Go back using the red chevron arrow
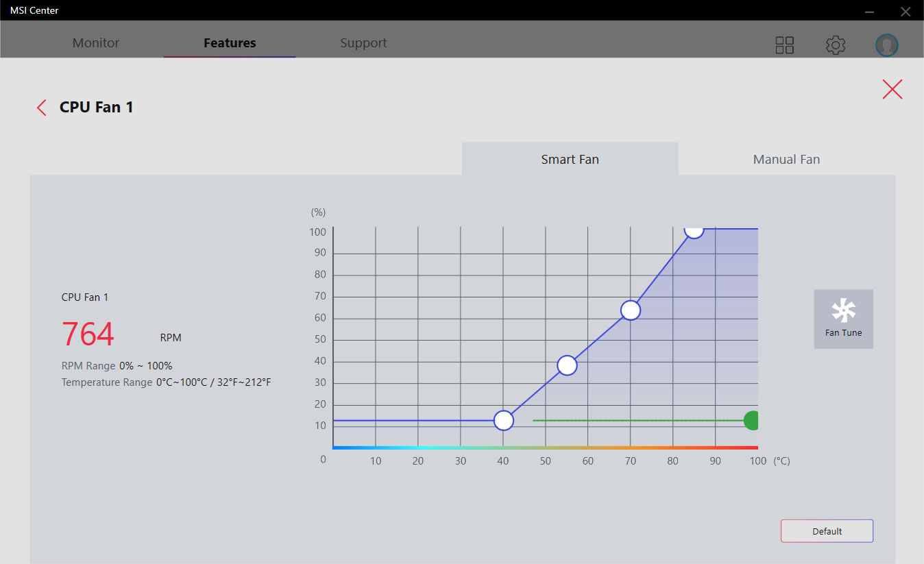924x564 pixels. [x=42, y=108]
